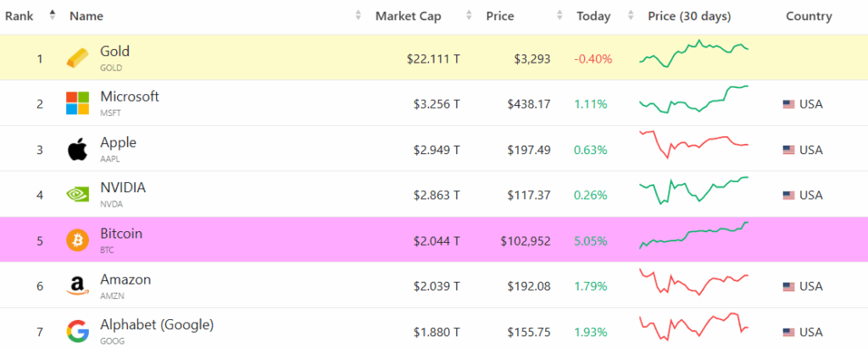Click the Alphabet Google logo icon
The height and width of the screenshot is (348, 868).
click(77, 332)
